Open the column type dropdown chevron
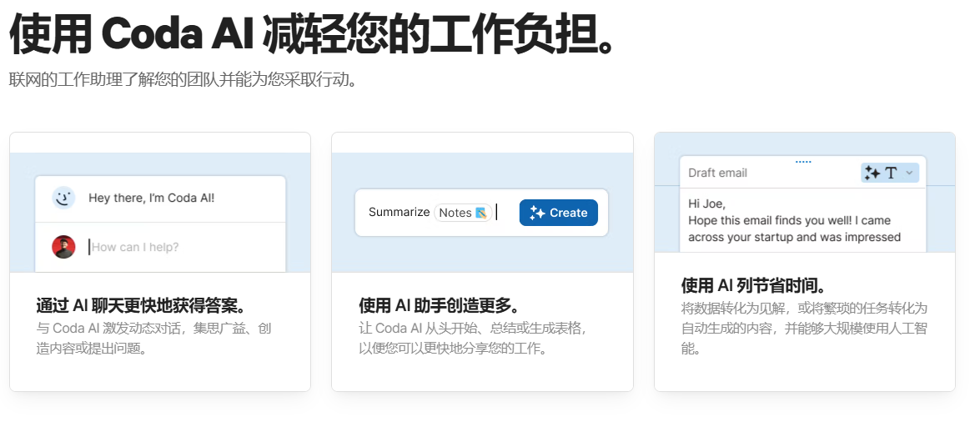The height and width of the screenshot is (427, 980). point(909,173)
